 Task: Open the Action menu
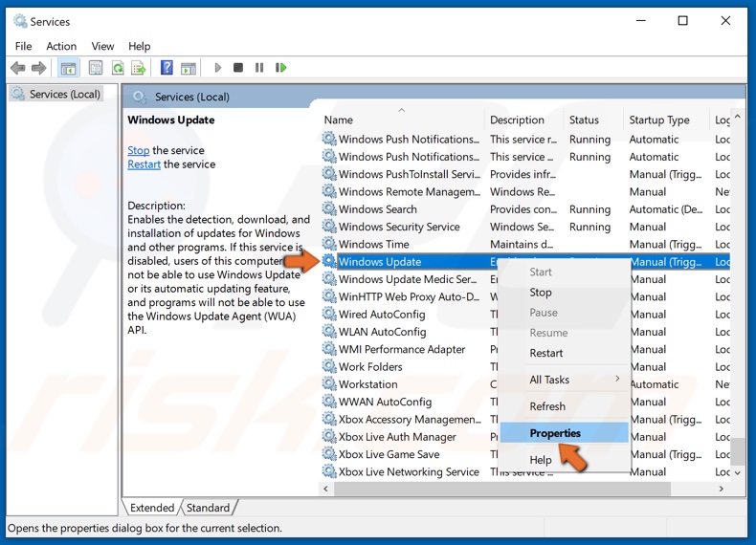tap(61, 46)
